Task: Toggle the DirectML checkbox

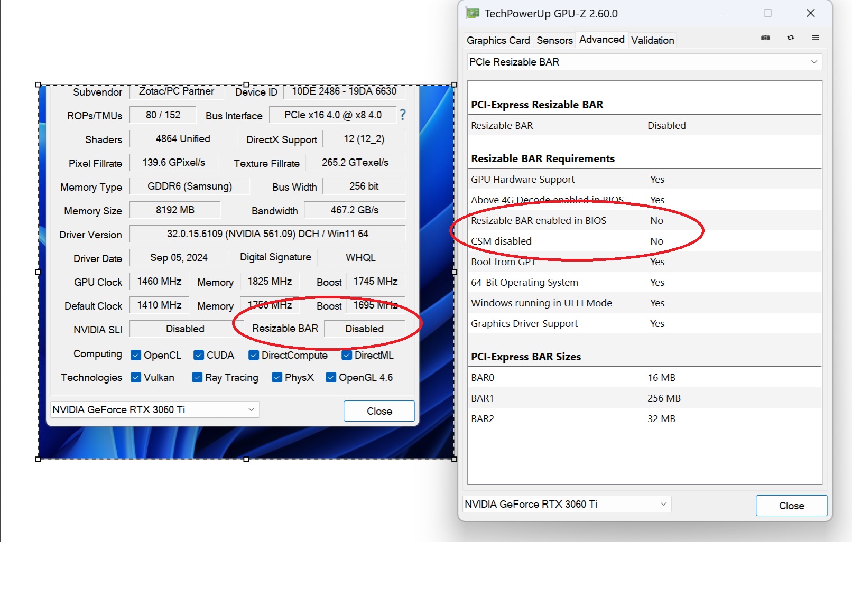Action: (347, 355)
